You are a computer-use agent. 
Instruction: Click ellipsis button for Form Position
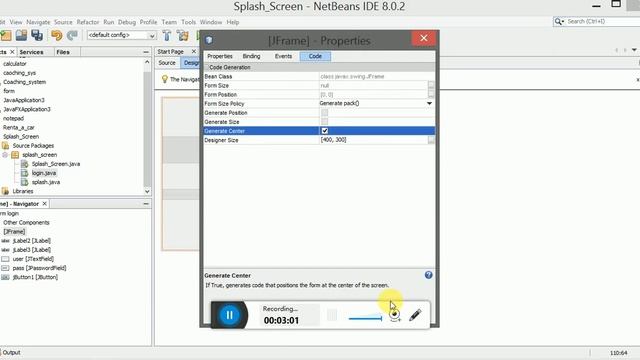(x=431, y=94)
